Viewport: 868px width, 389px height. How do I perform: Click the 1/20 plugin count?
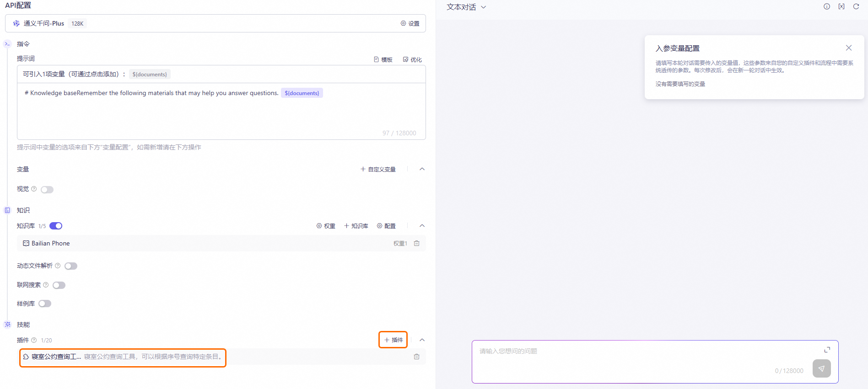(46, 340)
